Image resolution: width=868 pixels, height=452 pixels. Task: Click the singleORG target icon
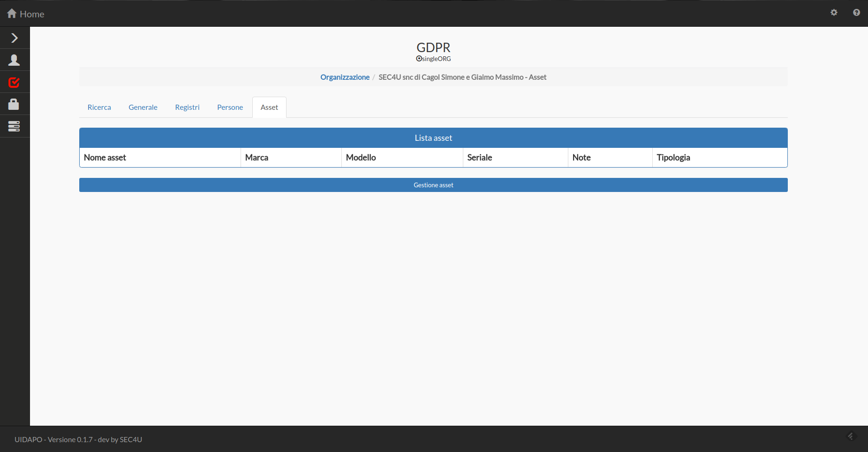click(x=419, y=59)
